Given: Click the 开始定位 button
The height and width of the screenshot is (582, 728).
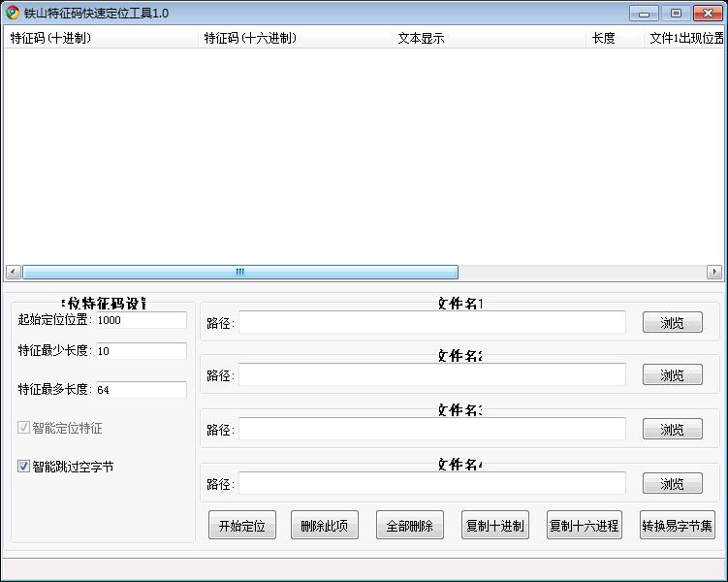Looking at the screenshot, I should 241,526.
